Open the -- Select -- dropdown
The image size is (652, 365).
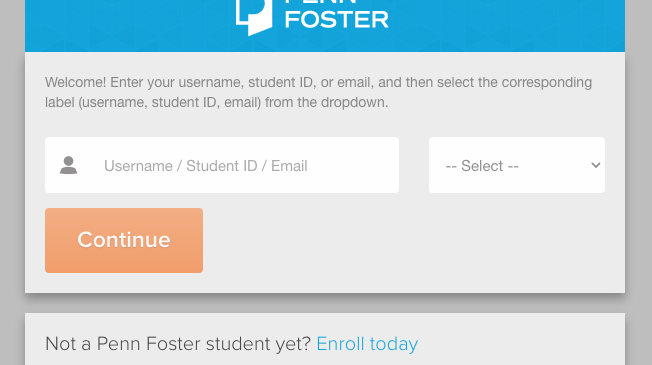(x=517, y=165)
